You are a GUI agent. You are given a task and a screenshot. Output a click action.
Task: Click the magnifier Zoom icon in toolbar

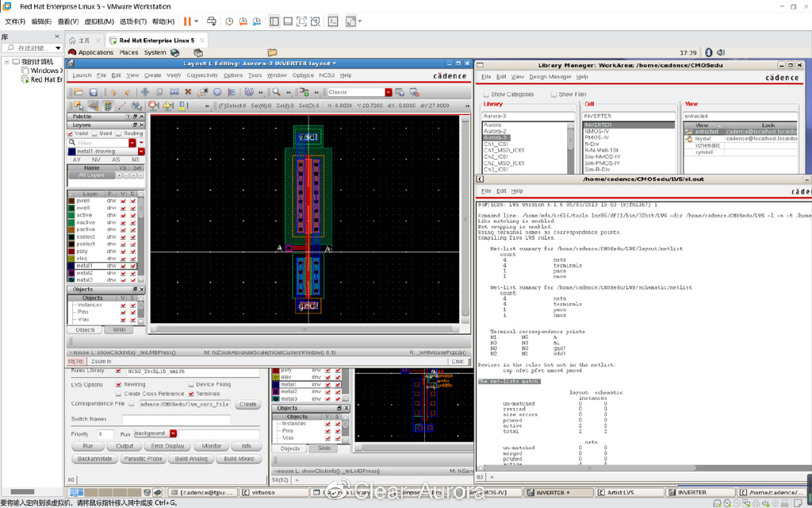(277, 92)
